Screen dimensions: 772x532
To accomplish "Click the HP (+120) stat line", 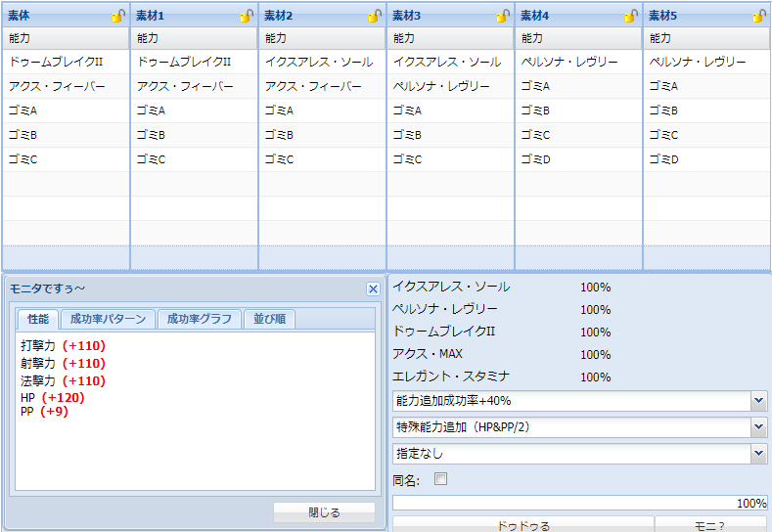I will [53, 398].
